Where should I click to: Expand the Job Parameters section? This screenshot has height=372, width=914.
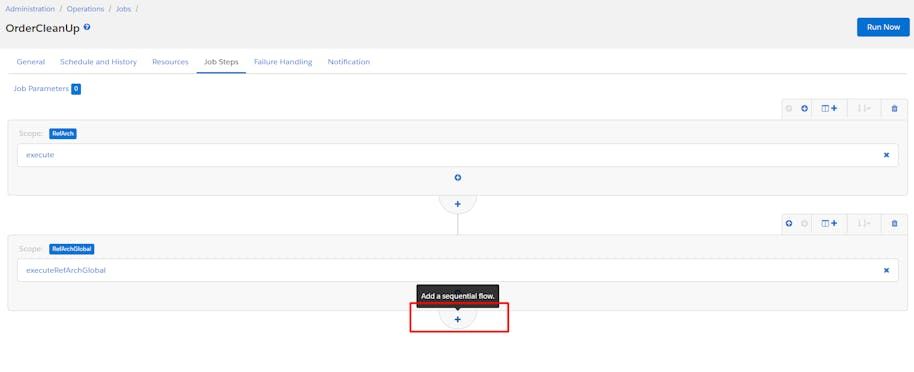pyautogui.click(x=41, y=89)
